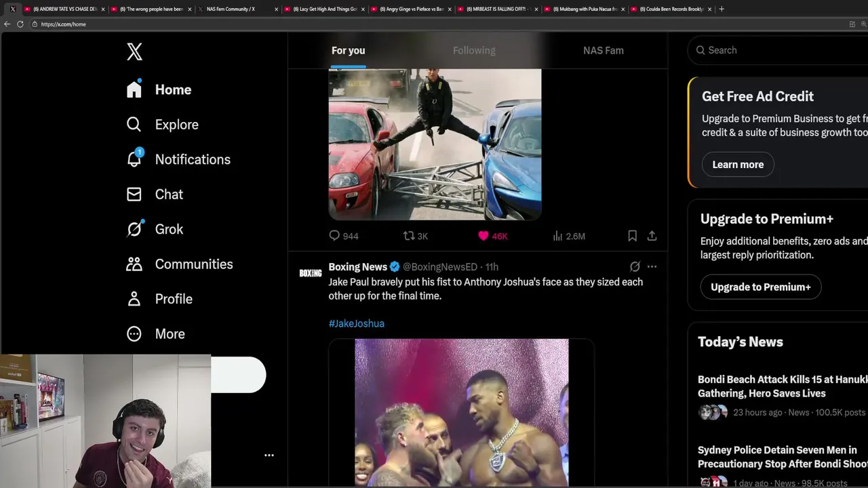
Task: Open the Bondi Beach Attack news story
Action: (x=783, y=386)
